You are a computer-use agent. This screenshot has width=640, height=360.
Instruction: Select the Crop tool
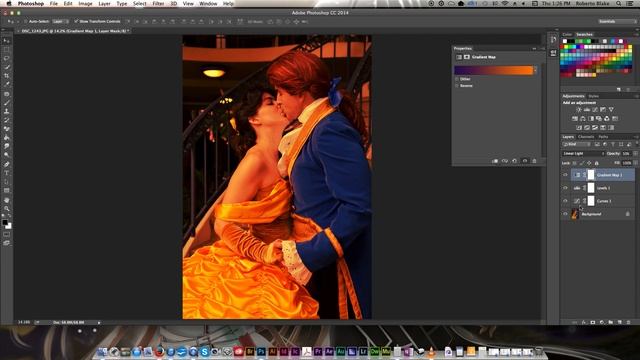7,76
